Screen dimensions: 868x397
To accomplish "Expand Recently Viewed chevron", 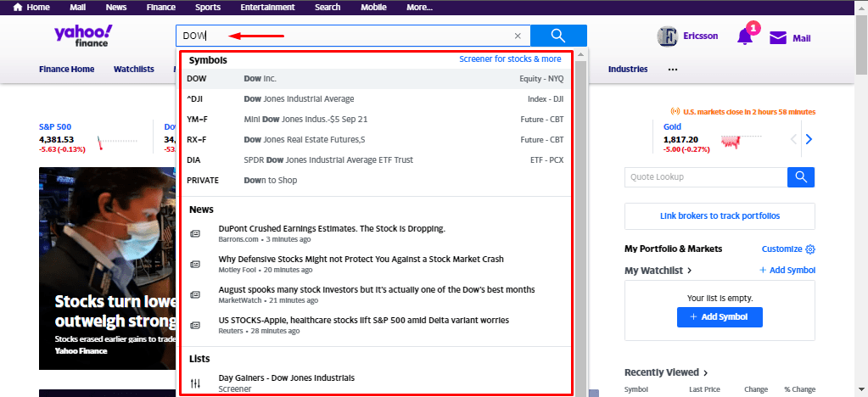I will click(x=706, y=372).
